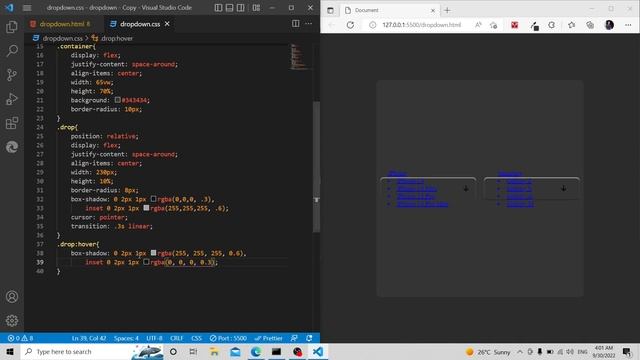Screen dimensions: 640x360
Task: Toggle Live Server at Port : 5500
Action: coord(228,338)
